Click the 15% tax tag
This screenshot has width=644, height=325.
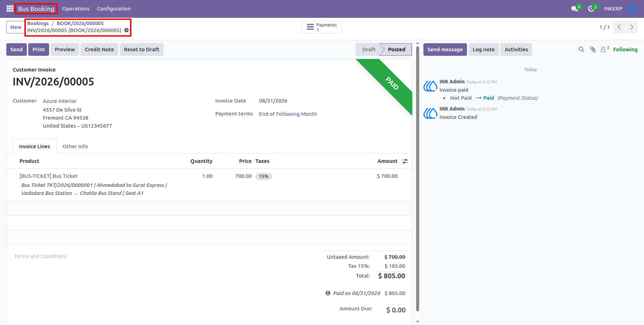pyautogui.click(x=264, y=176)
